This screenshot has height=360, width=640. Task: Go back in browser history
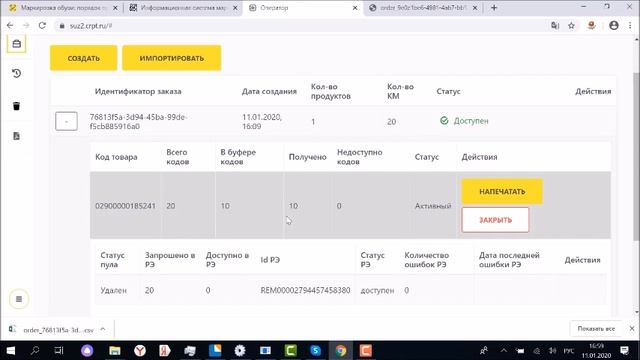click(10, 25)
